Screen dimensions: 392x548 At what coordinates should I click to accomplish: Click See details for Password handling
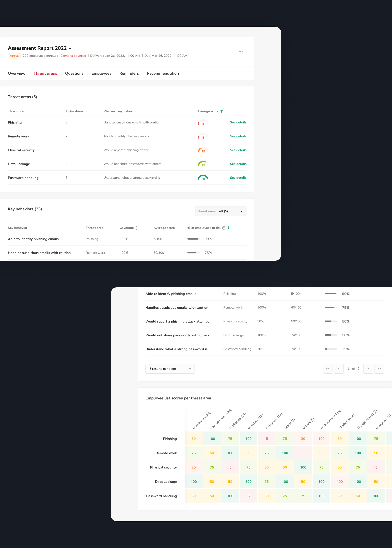238,178
